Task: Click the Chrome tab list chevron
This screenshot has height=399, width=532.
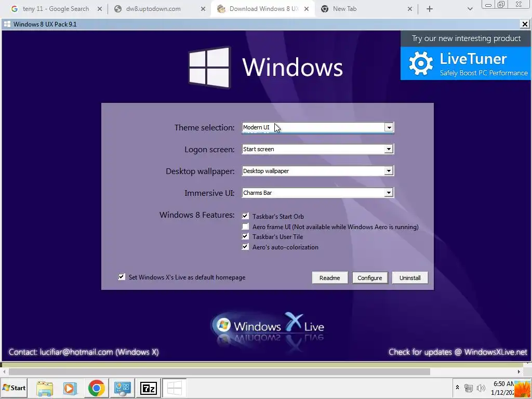Action: click(x=470, y=9)
